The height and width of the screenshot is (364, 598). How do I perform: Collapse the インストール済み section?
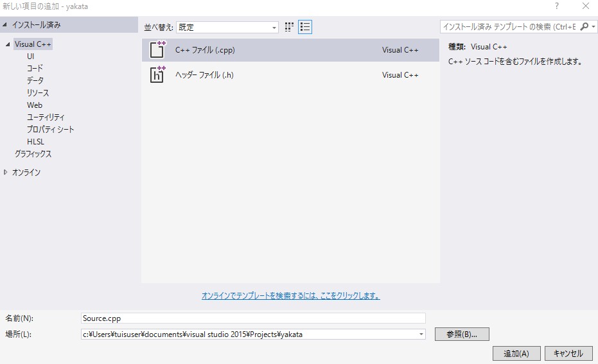pos(5,25)
